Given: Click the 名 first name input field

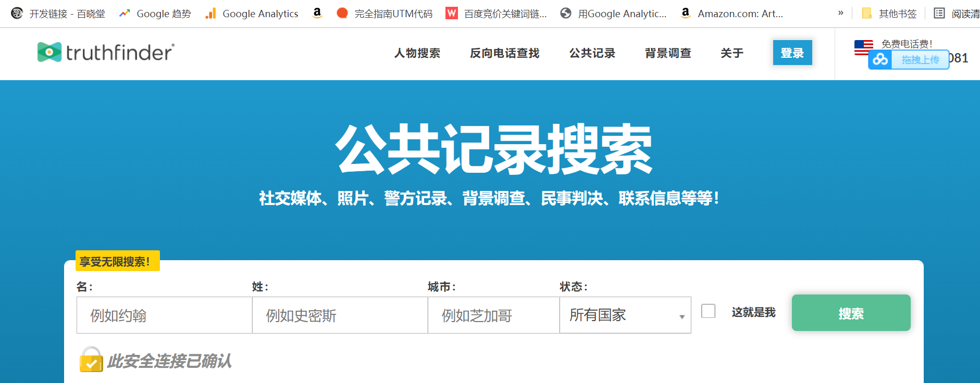Looking at the screenshot, I should [165, 315].
